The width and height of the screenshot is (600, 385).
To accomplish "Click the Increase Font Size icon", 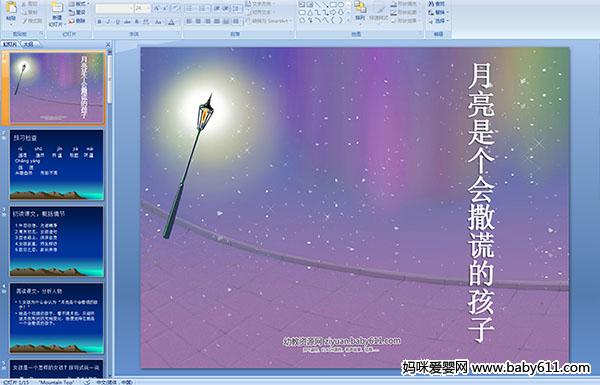I will coord(157,8).
